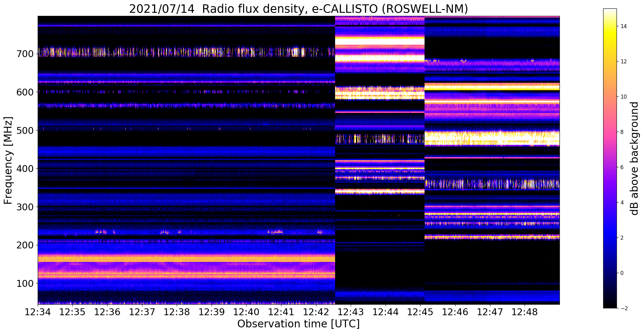This screenshot has height=333, width=644.
Task: Click the 12:48 time tick label
Action: pos(525,312)
